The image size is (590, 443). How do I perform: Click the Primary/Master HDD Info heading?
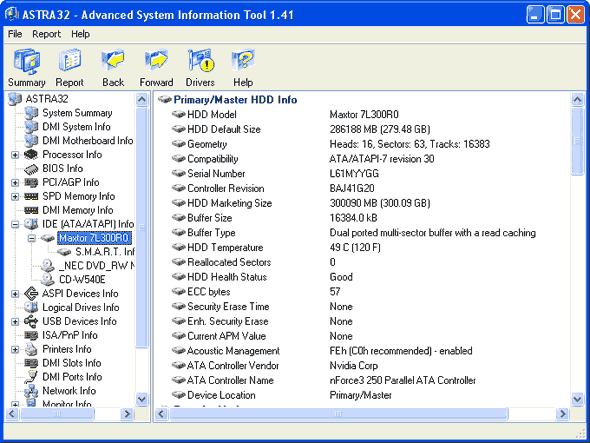tap(236, 100)
